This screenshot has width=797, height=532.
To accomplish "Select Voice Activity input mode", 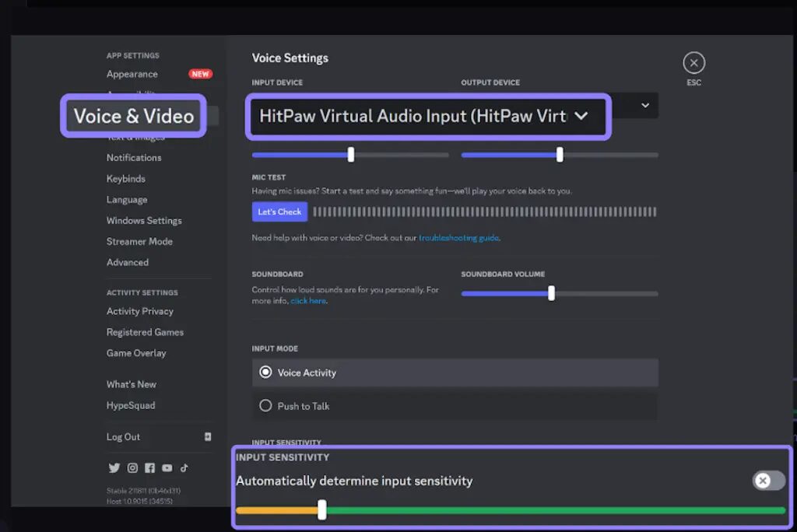I will [x=265, y=373].
